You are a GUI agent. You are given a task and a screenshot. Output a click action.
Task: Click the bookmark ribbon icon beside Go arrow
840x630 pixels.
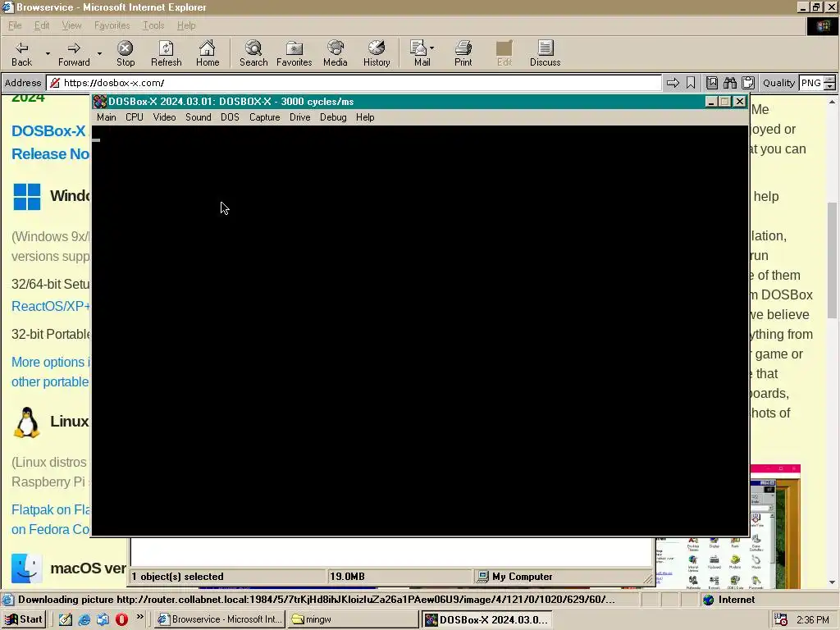[691, 83]
